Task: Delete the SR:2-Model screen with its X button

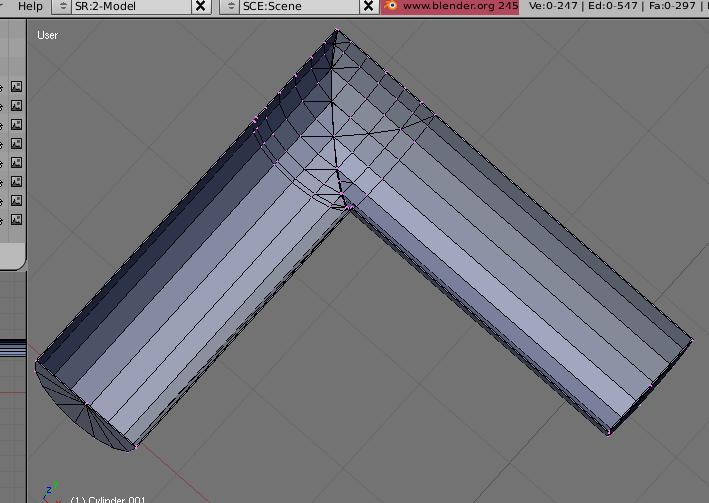Action: 200,6
